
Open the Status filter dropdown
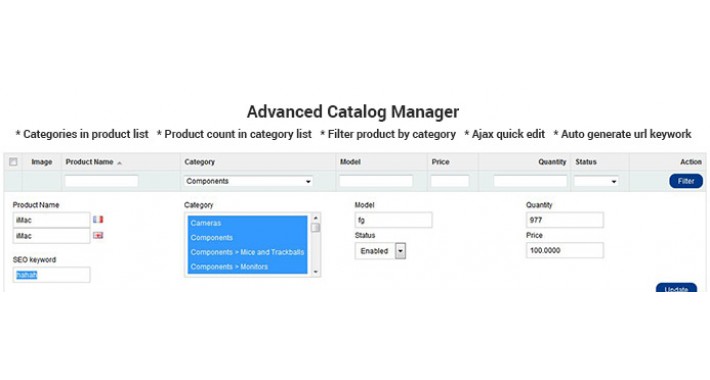click(596, 181)
